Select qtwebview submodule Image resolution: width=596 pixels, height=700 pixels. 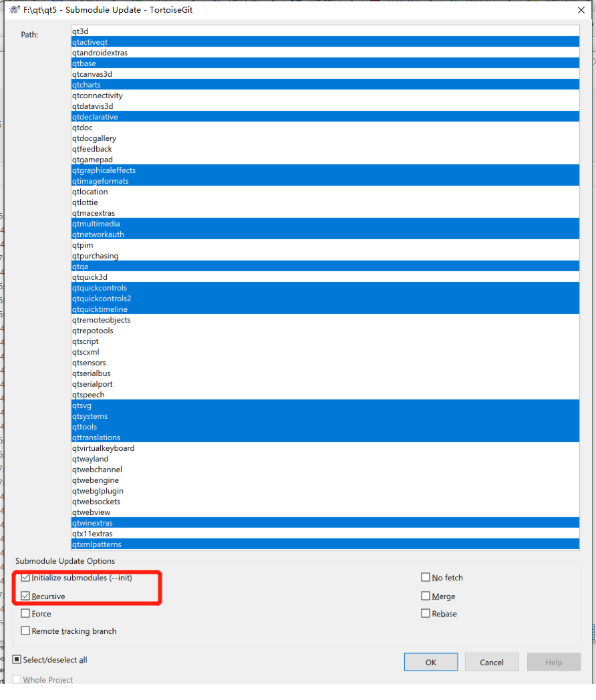pyautogui.click(x=325, y=512)
